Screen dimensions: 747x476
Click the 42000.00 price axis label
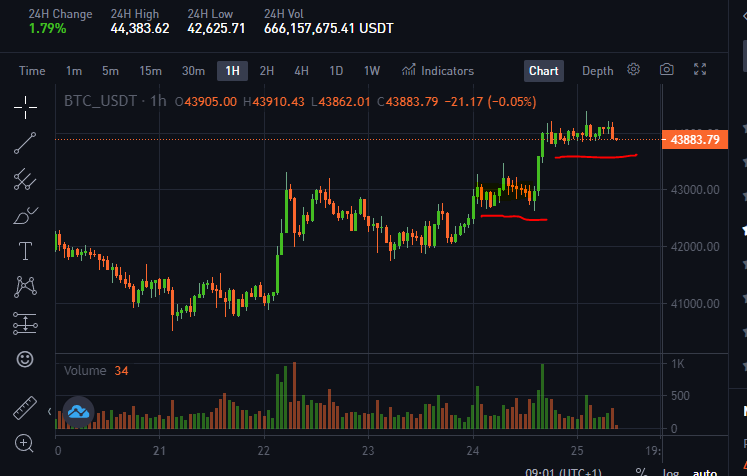coord(695,247)
